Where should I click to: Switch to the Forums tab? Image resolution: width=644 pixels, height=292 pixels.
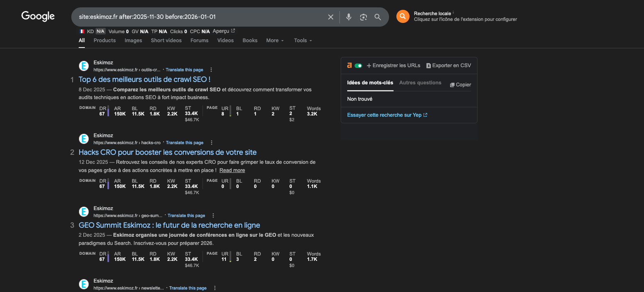[199, 41]
